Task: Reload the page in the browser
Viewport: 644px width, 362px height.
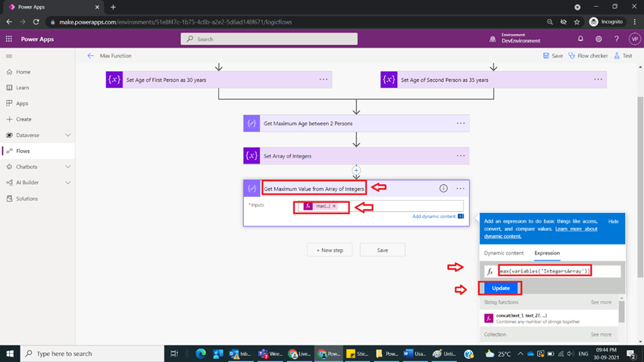Action: (36, 22)
